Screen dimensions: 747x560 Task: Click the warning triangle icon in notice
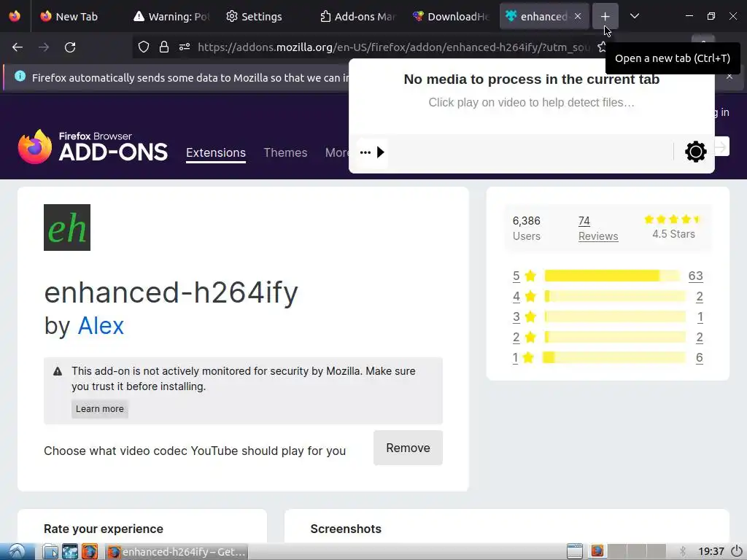tap(58, 371)
